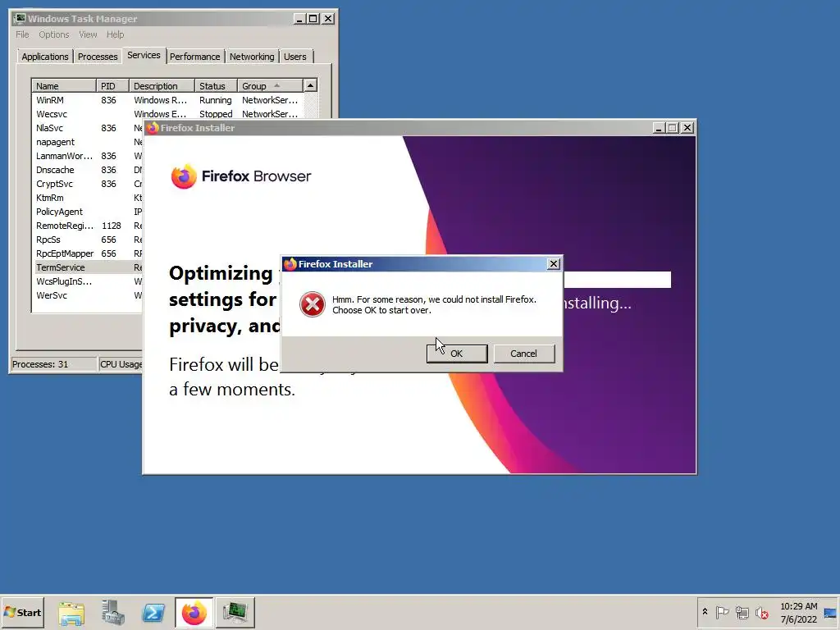Click the Firefox Installer taskbar button
The height and width of the screenshot is (630, 840).
coord(194,613)
